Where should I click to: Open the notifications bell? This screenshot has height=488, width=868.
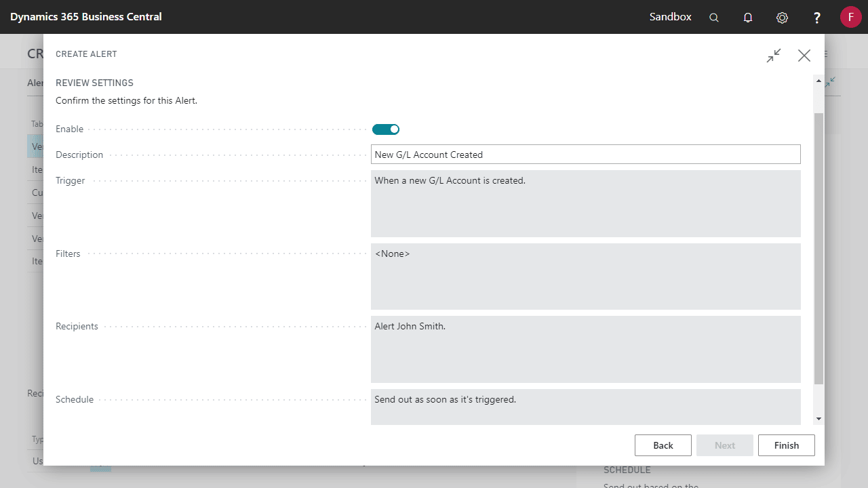coord(748,18)
